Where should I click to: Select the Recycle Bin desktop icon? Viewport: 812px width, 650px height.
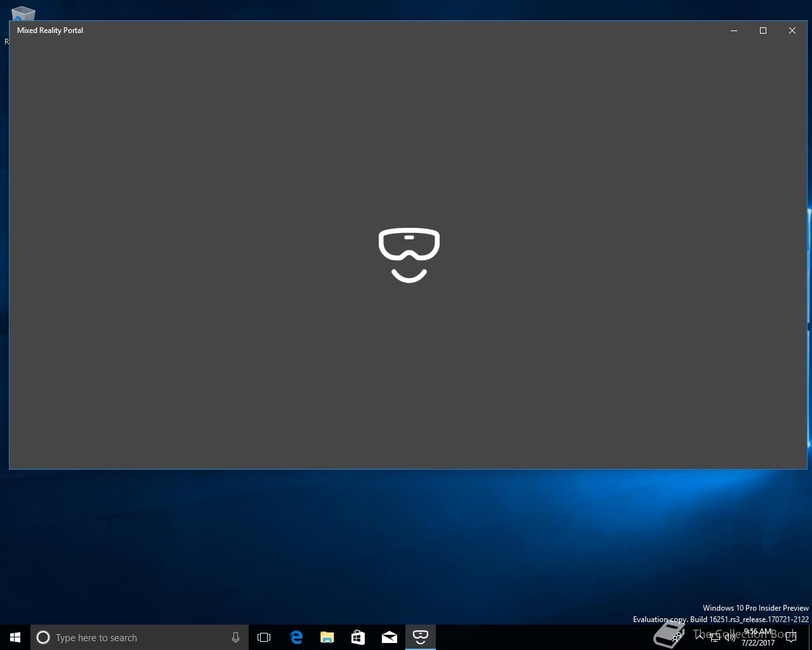pos(23,14)
